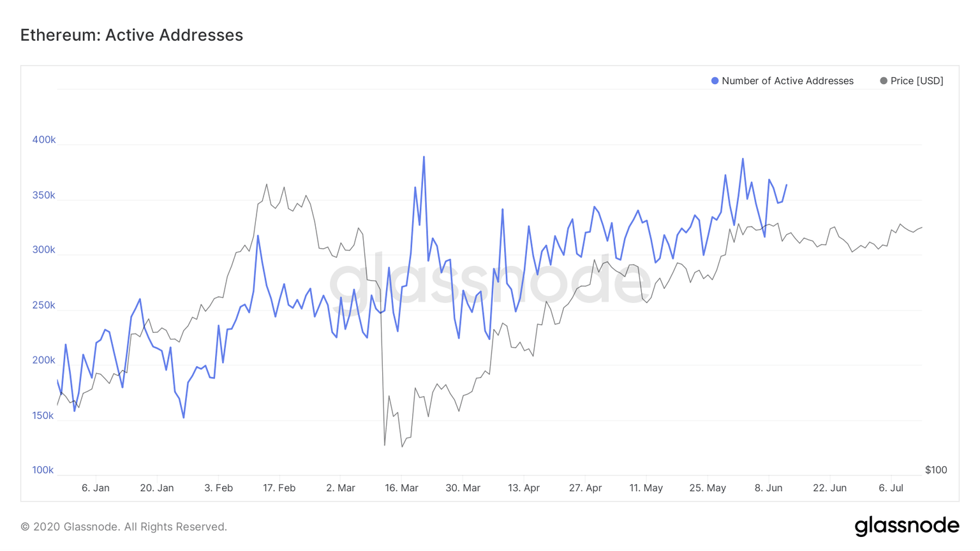
Task: Click the Glassnode copyright notice text
Action: pyautogui.click(x=124, y=527)
